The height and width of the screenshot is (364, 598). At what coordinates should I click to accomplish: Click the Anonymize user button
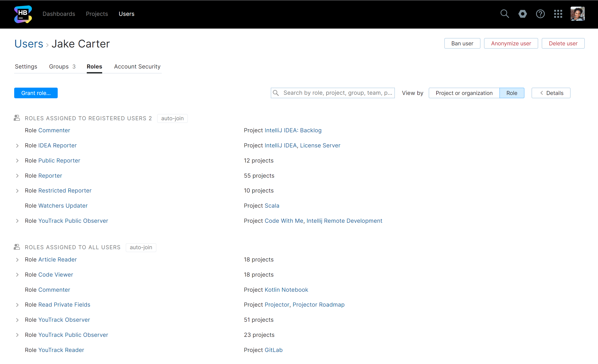click(x=511, y=43)
